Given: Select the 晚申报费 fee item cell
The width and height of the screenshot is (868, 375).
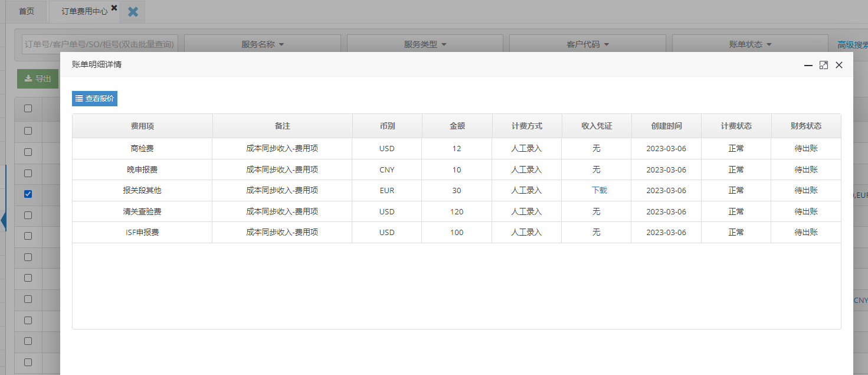Looking at the screenshot, I should pos(142,169).
